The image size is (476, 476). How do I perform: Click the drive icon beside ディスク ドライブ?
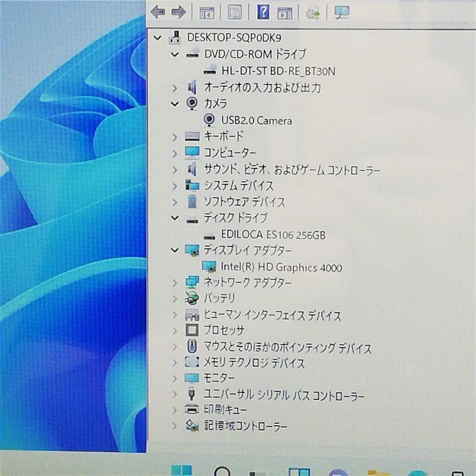192,219
